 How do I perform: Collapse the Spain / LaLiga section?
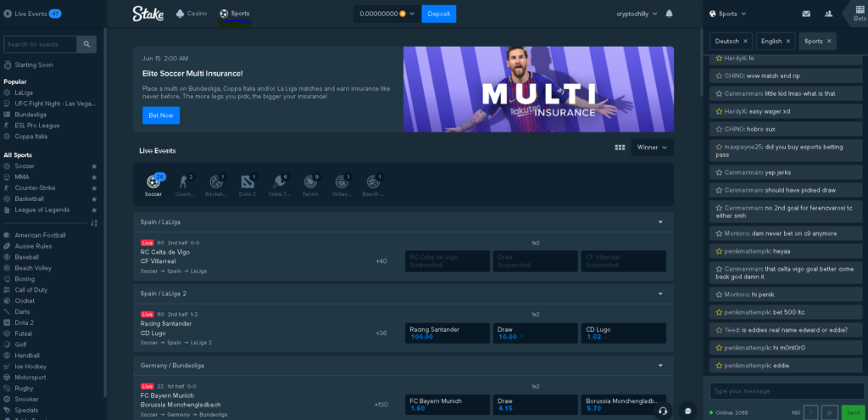tap(660, 221)
